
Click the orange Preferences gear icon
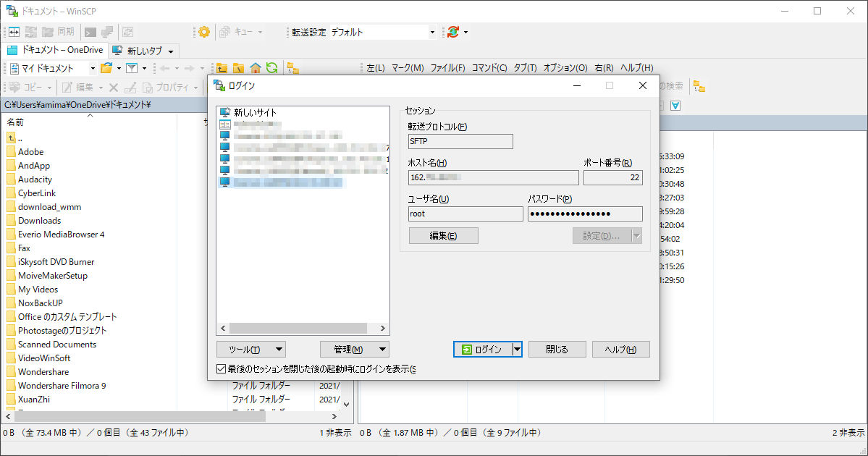click(x=204, y=32)
